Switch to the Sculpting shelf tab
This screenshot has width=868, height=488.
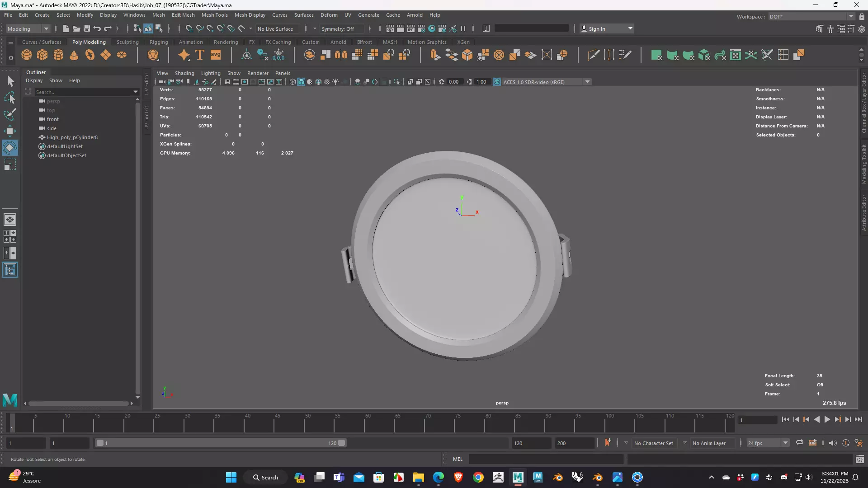click(x=127, y=42)
